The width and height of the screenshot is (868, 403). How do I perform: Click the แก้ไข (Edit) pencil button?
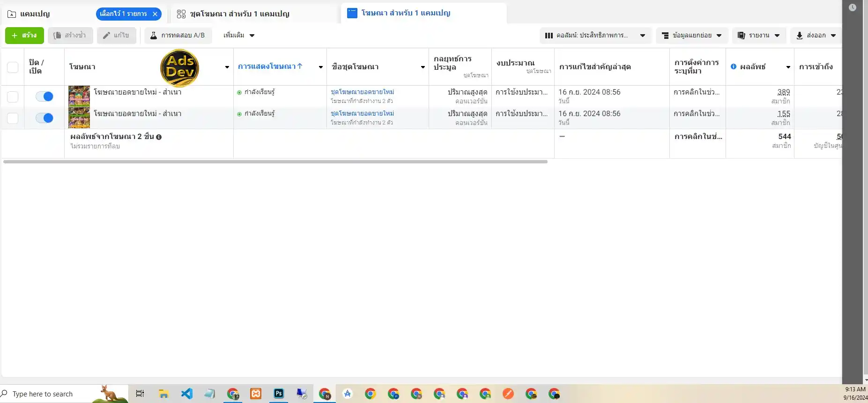116,36
